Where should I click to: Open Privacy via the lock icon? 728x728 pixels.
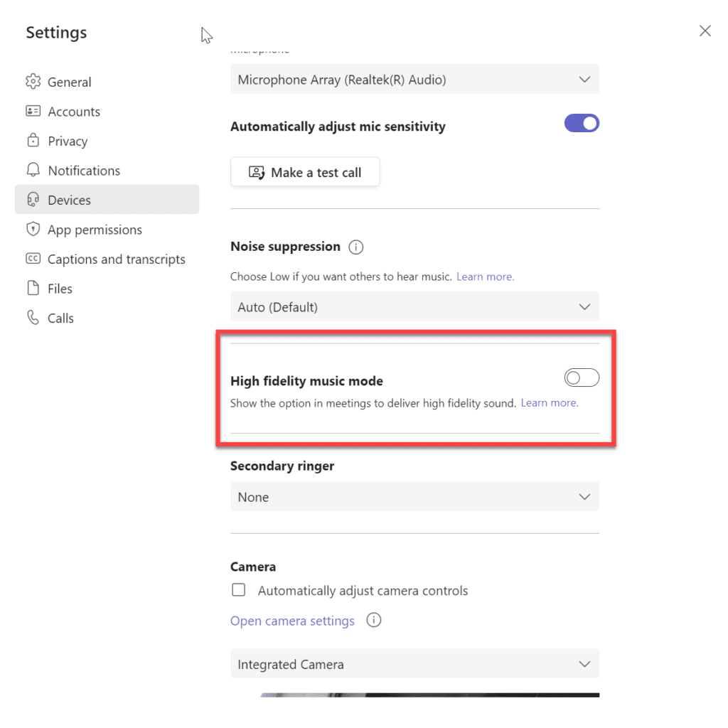pos(33,141)
